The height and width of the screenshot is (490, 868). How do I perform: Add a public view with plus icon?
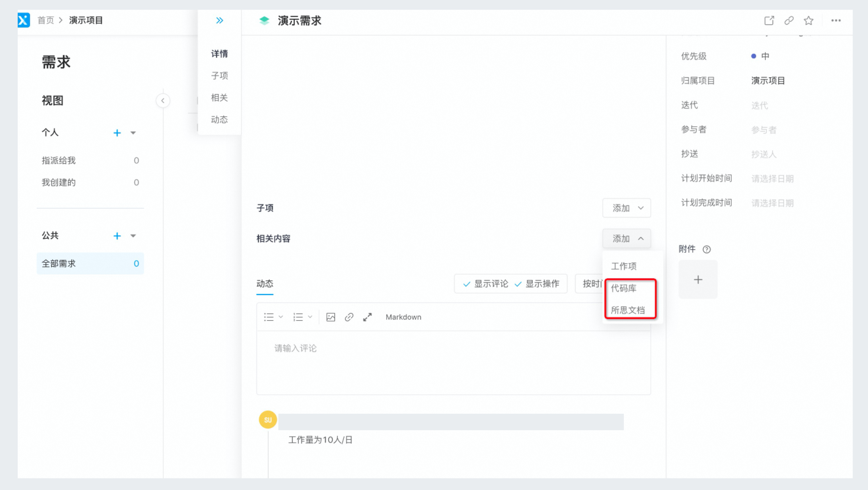click(117, 236)
